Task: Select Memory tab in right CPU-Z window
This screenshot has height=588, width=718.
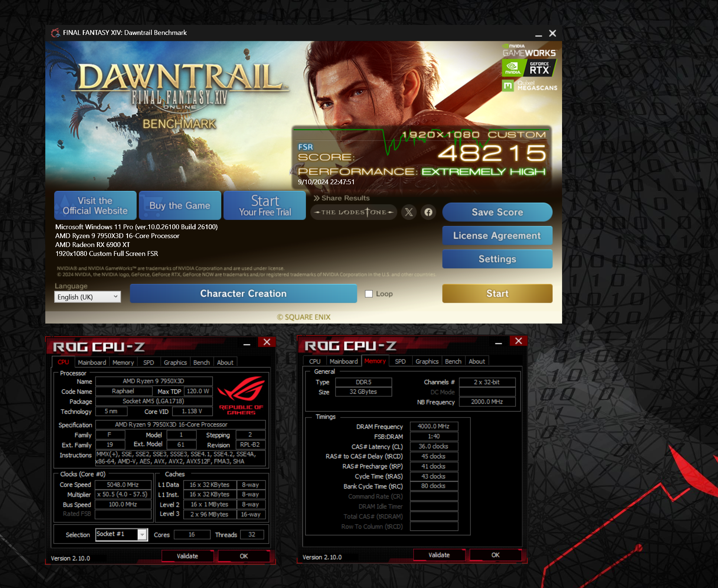Action: [x=375, y=361]
